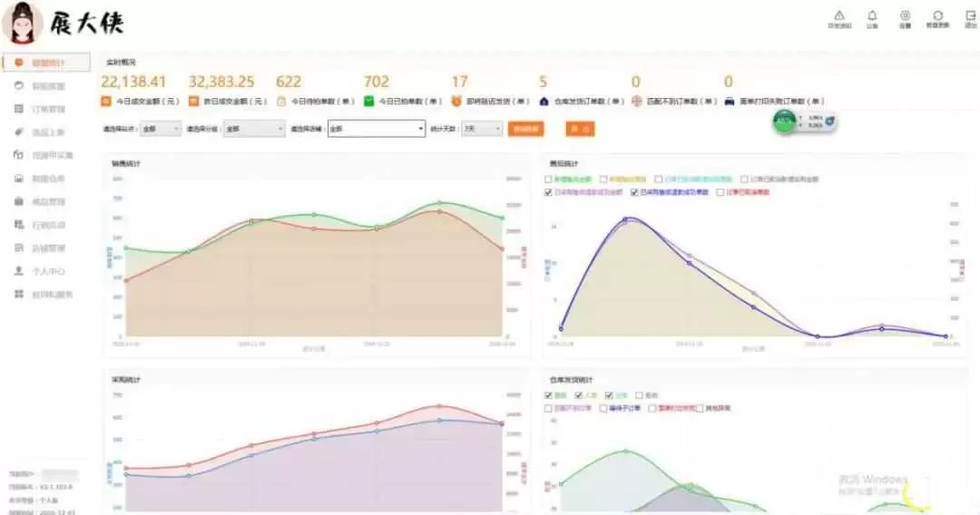This screenshot has height=515, width=980.
Task: Open the 7天 statistics days dropdown
Action: click(482, 130)
